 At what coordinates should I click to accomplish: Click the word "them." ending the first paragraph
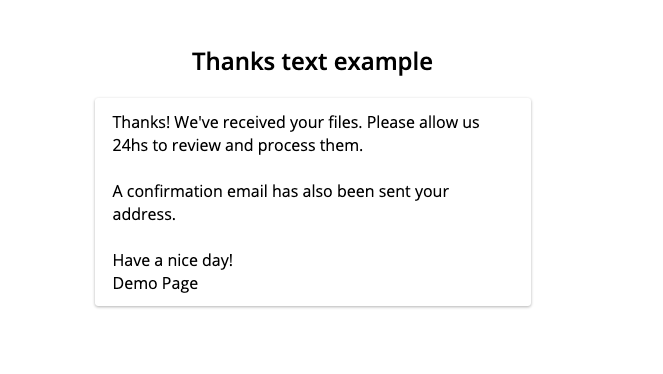(341, 145)
